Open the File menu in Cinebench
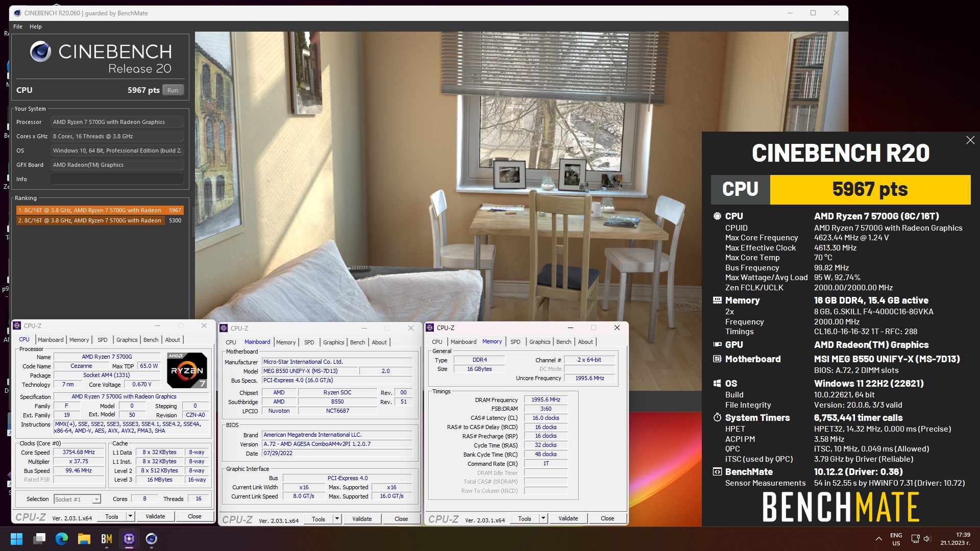The image size is (980, 551). pos(18,27)
